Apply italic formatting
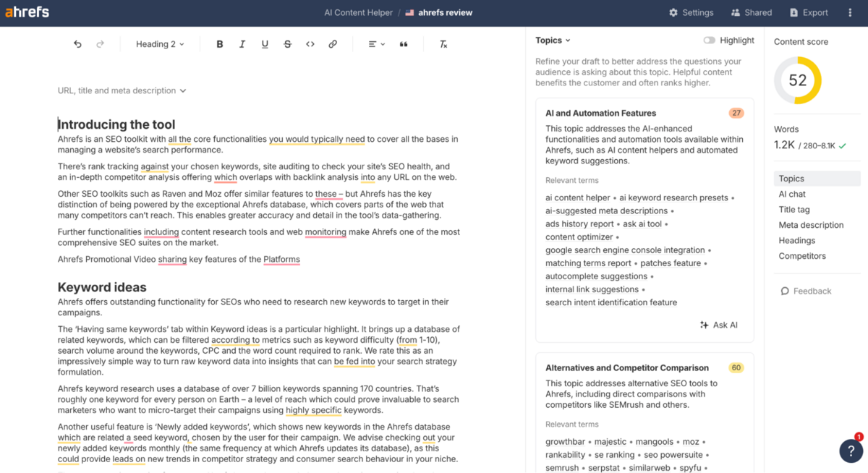This screenshot has width=868, height=473. (x=242, y=44)
